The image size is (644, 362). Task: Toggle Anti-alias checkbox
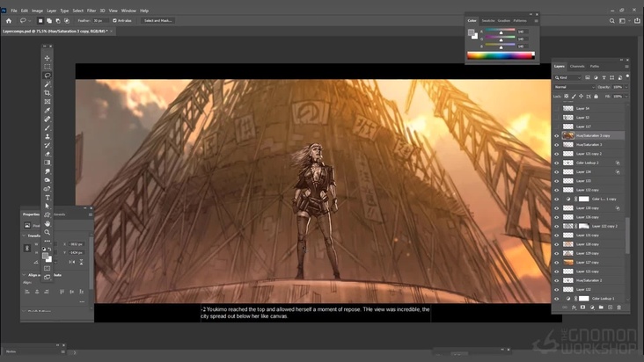pyautogui.click(x=114, y=20)
